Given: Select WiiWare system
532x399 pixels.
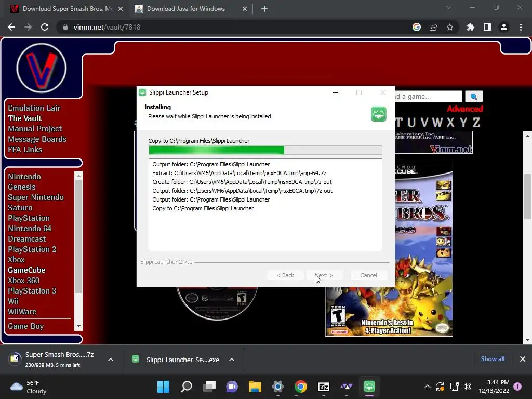Looking at the screenshot, I should point(22,312).
